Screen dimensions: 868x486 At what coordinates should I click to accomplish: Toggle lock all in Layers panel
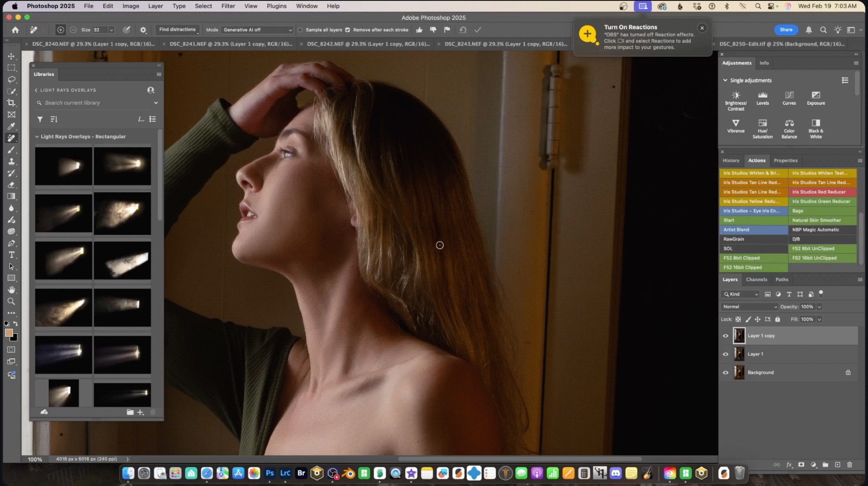click(x=777, y=319)
